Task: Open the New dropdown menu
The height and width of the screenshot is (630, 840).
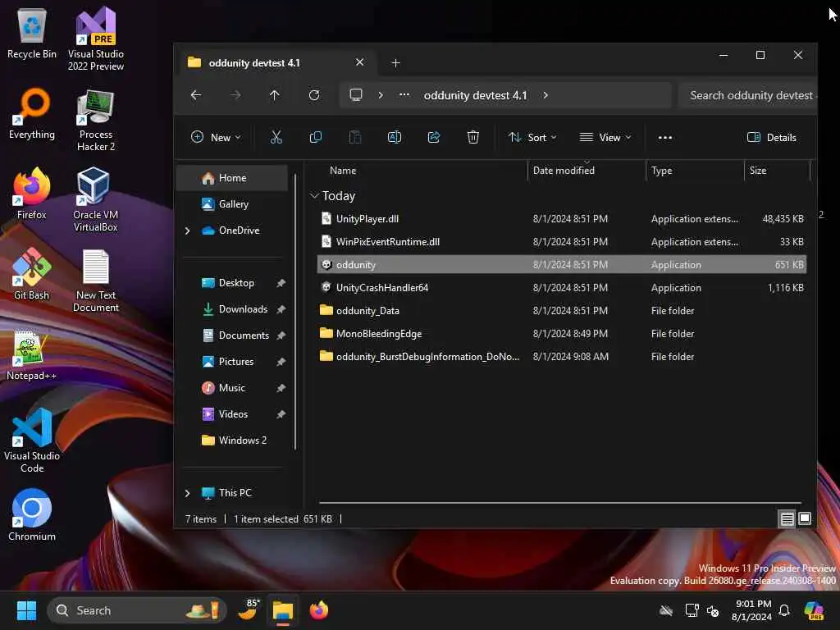Action: 216,138
